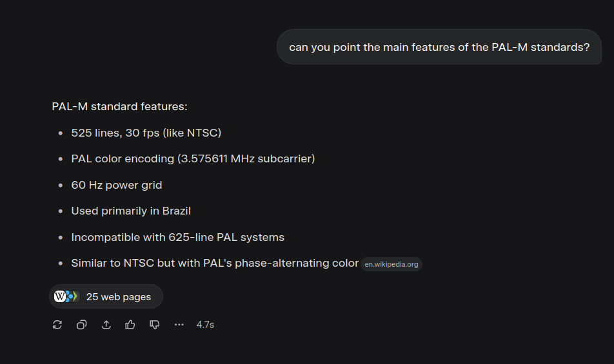
Task: Dislike the answer with thumbs down
Action: (x=154, y=325)
